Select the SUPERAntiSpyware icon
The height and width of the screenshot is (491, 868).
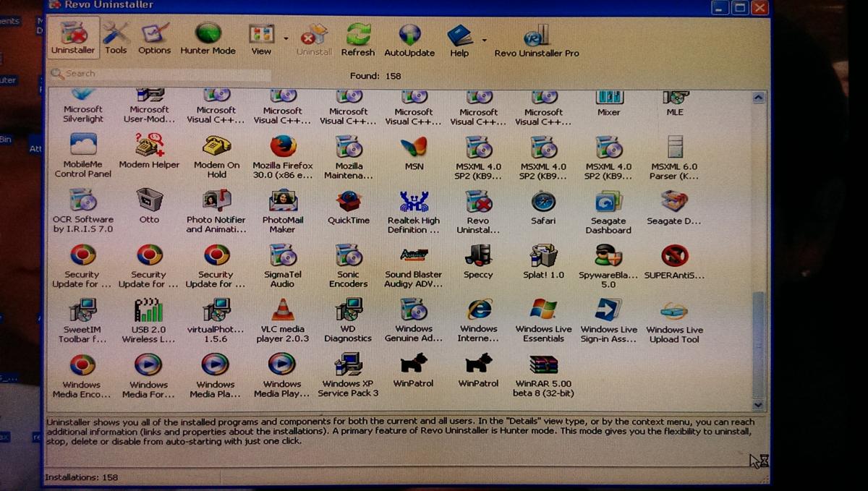[675, 263]
